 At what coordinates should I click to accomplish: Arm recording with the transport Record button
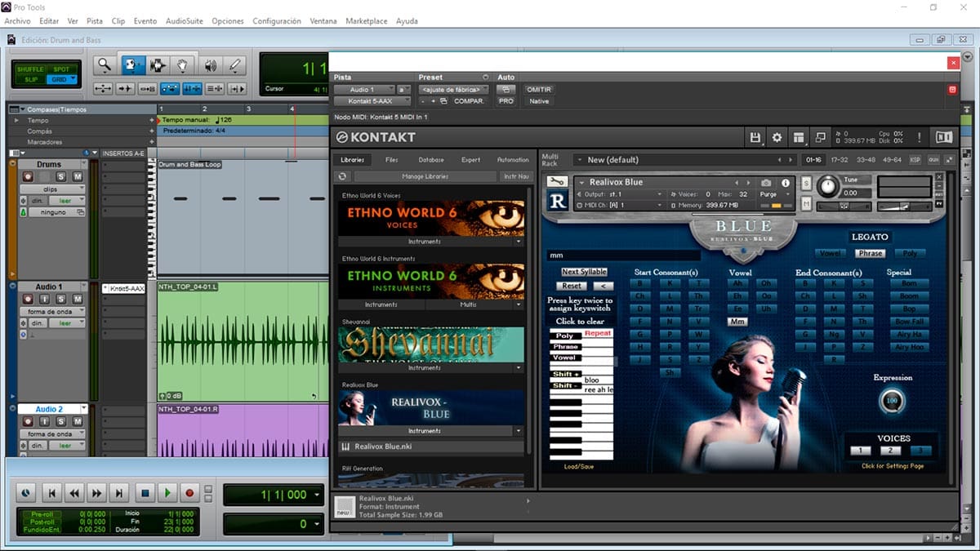pyautogui.click(x=189, y=493)
